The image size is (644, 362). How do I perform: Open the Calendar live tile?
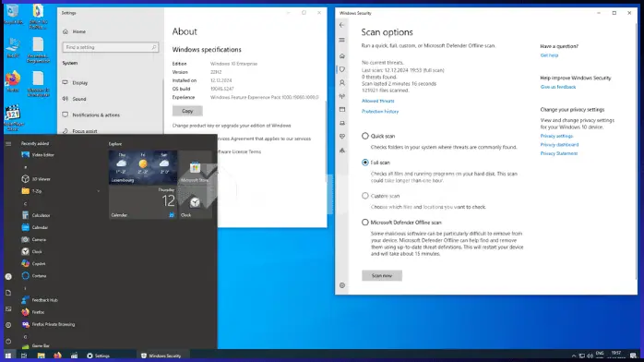coord(143,201)
